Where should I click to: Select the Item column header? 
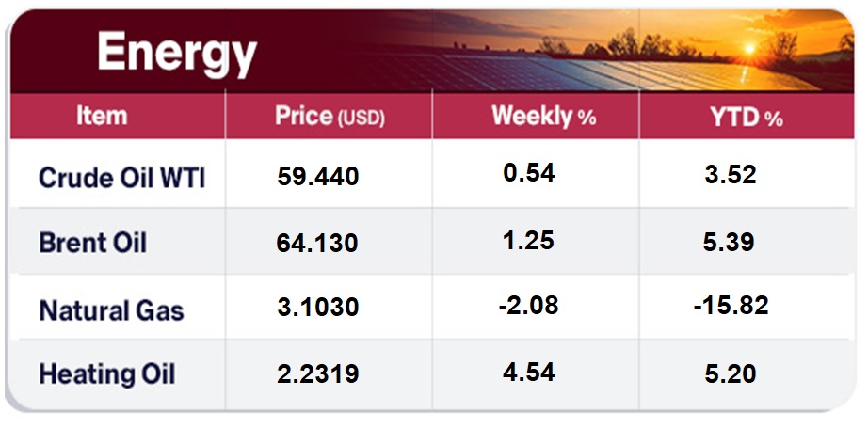point(101,117)
